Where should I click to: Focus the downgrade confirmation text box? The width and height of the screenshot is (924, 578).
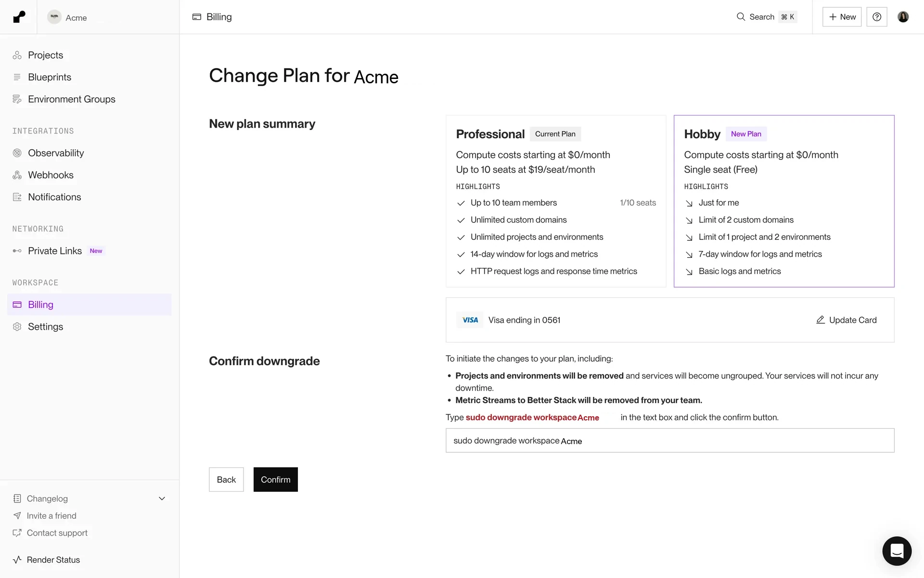[670, 440]
